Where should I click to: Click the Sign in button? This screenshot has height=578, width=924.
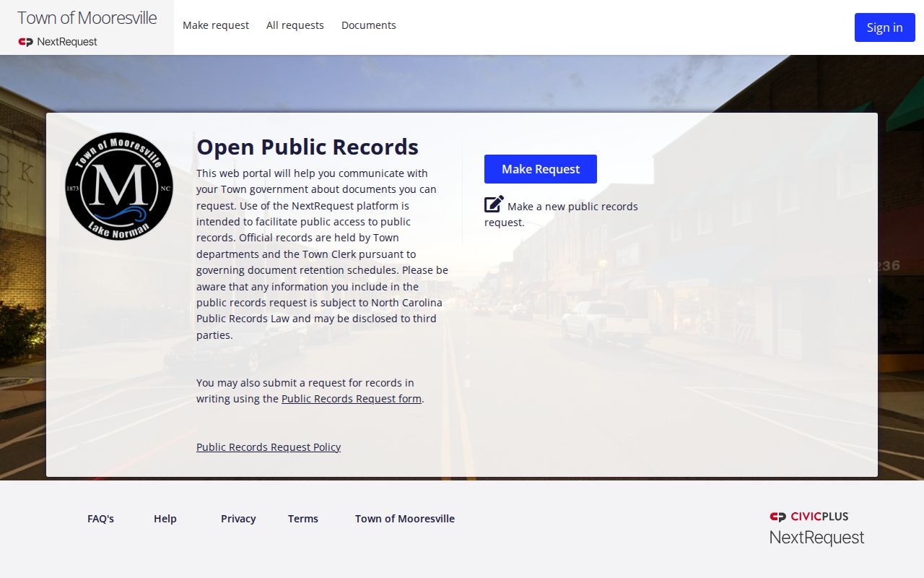[885, 27]
